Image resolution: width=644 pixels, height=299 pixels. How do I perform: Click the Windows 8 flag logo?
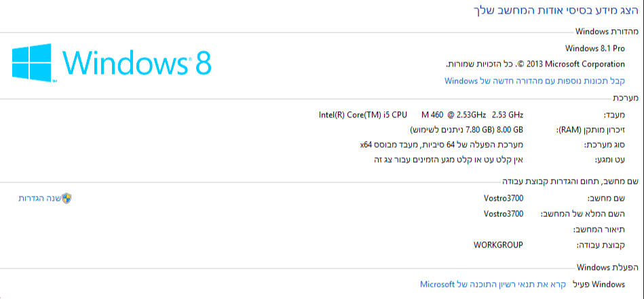(32, 62)
